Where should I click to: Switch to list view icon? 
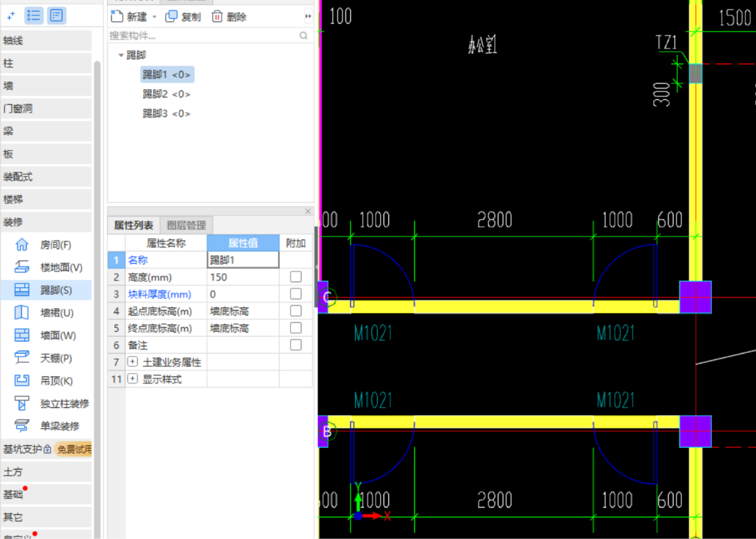pyautogui.click(x=34, y=15)
